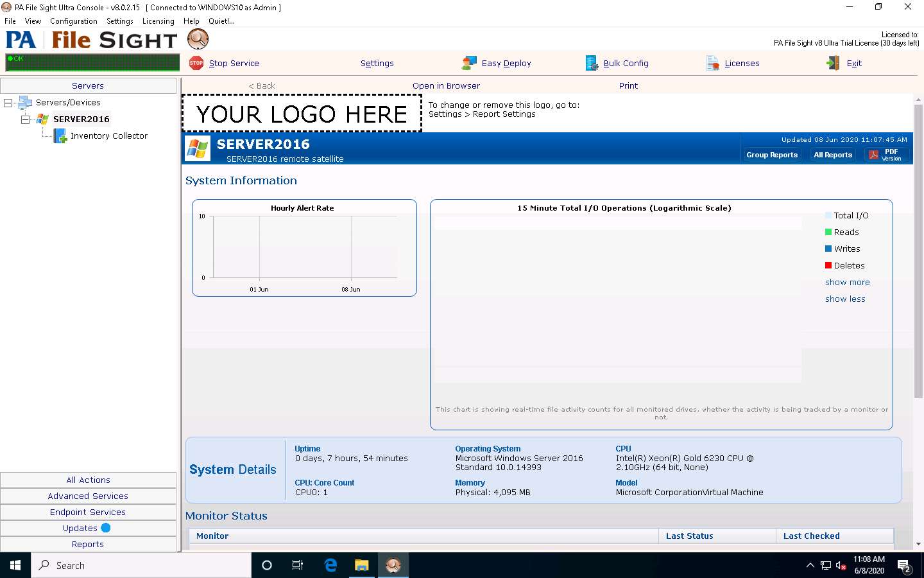Open the Action Center notifications icon
This screenshot has width=924, height=578.
point(904,566)
